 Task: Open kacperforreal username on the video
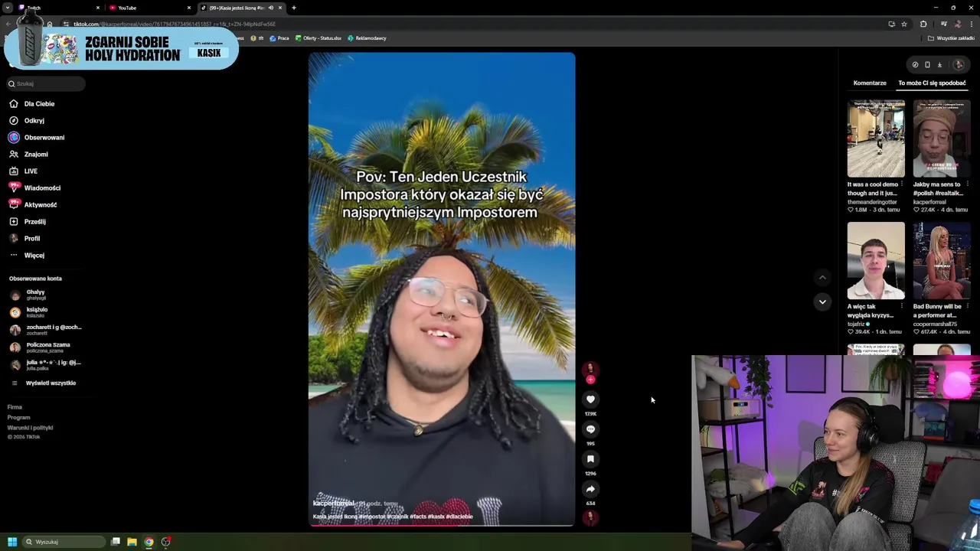click(x=333, y=504)
